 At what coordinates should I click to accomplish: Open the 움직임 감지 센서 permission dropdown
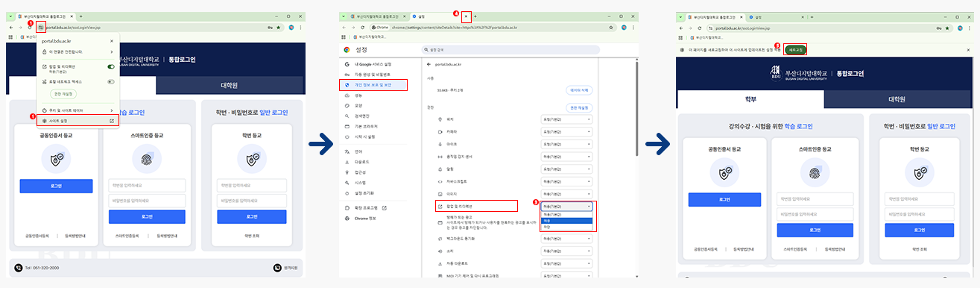point(567,157)
